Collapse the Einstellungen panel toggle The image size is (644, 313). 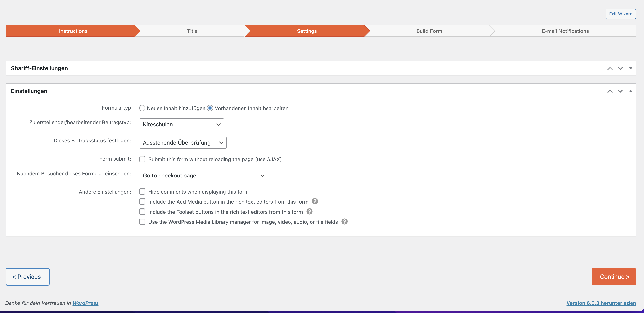[631, 91]
